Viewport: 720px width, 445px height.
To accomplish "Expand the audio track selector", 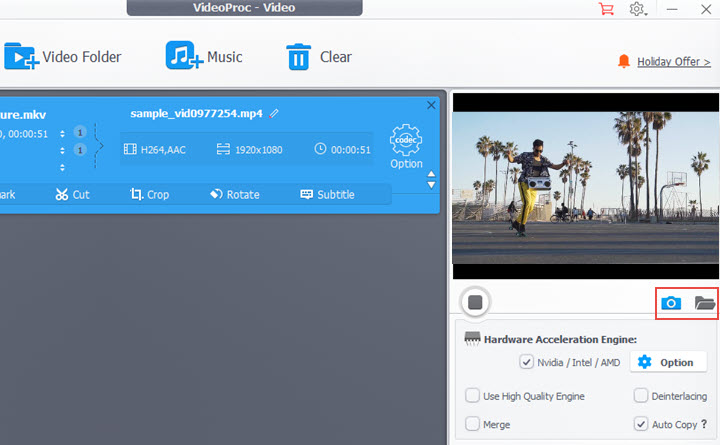I will click(x=62, y=151).
